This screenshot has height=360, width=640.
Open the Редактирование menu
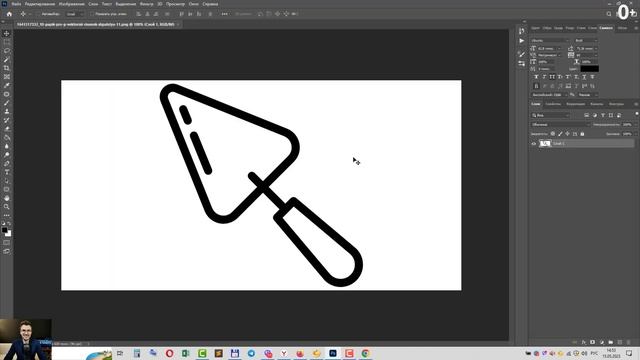tap(40, 4)
